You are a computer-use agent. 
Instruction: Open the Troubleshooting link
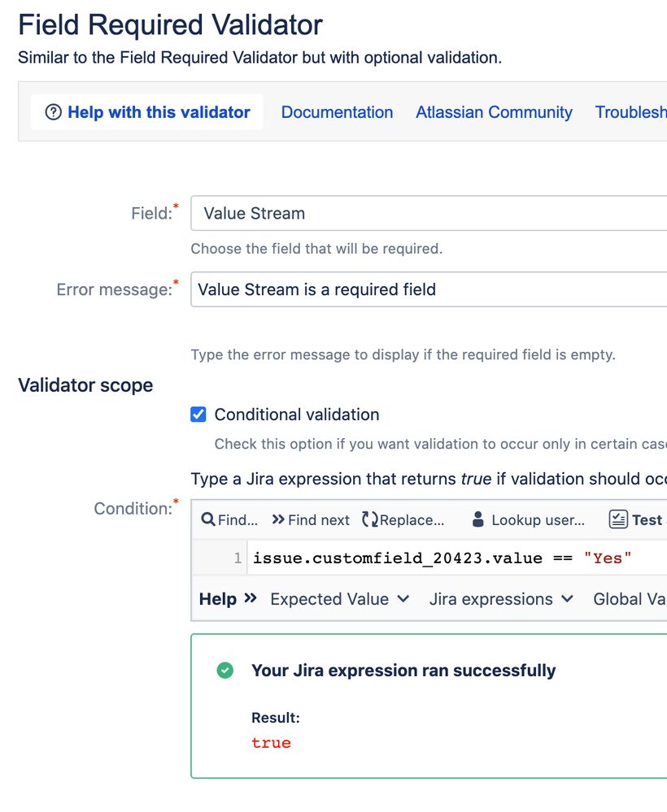pos(630,112)
